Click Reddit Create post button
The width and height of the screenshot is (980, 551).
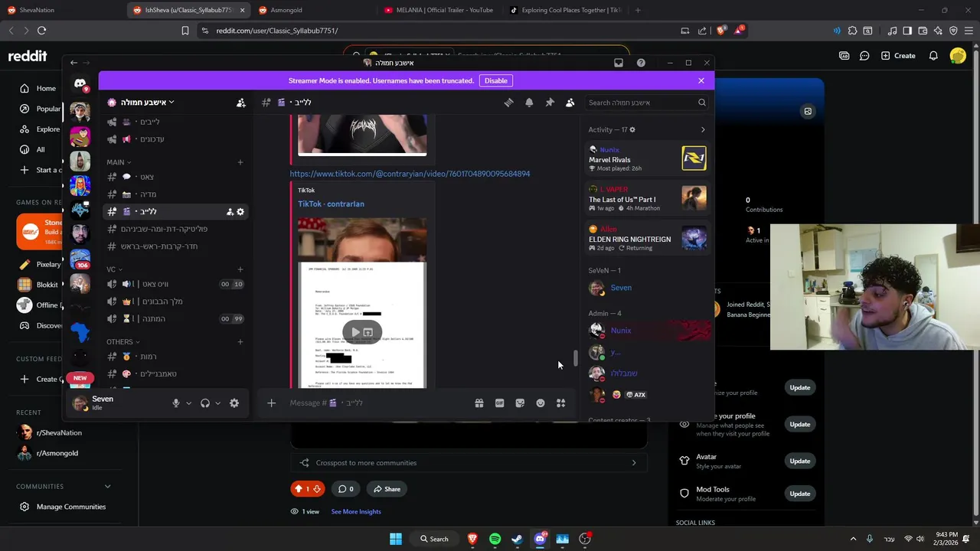click(x=898, y=56)
